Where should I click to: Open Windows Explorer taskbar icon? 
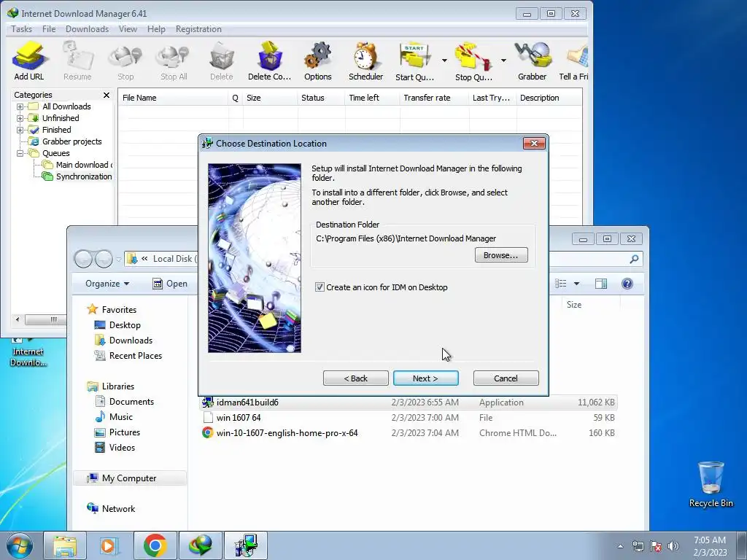pyautogui.click(x=65, y=545)
